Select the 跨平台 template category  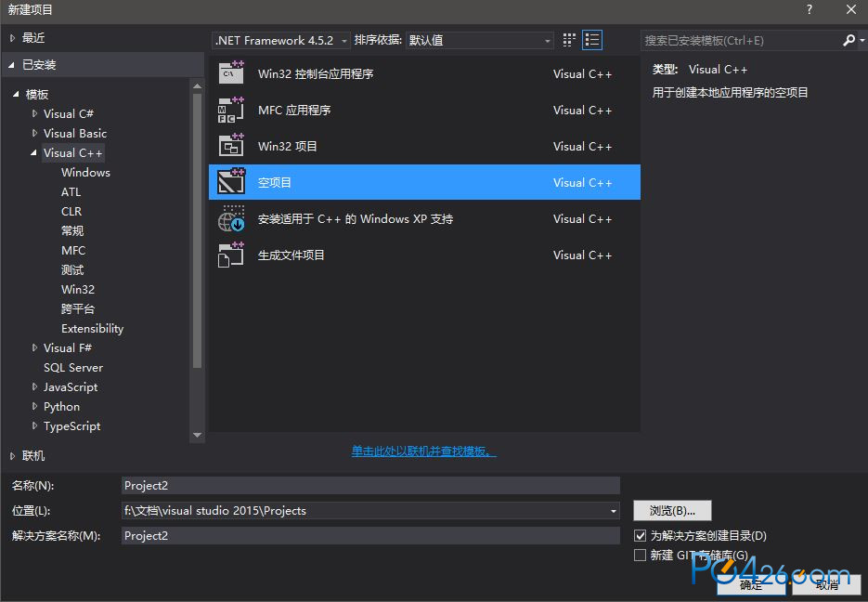pyautogui.click(x=78, y=309)
